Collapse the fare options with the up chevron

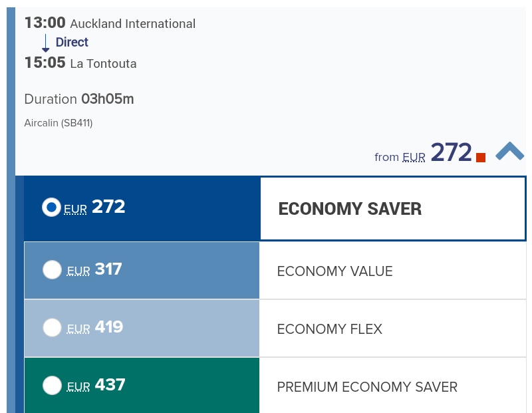point(509,152)
